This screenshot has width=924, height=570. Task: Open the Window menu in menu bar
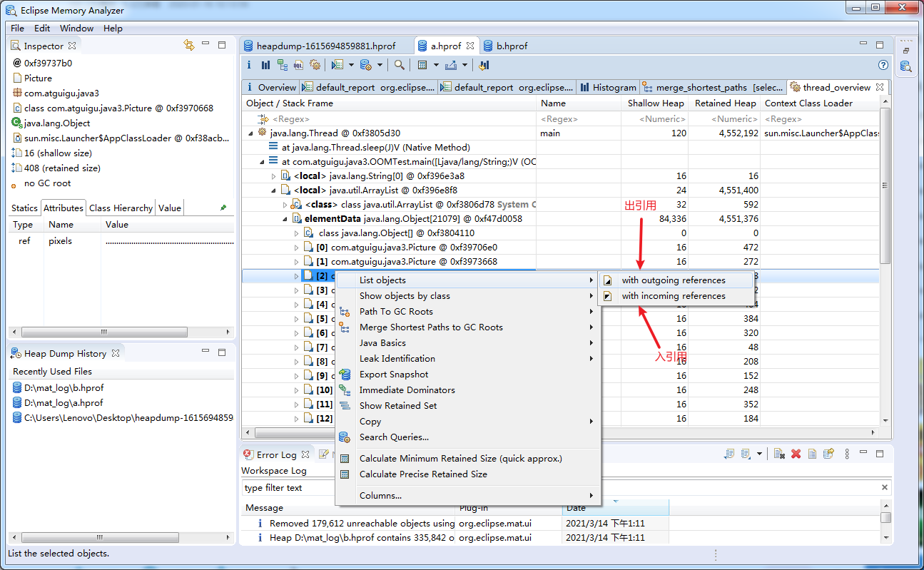click(76, 29)
